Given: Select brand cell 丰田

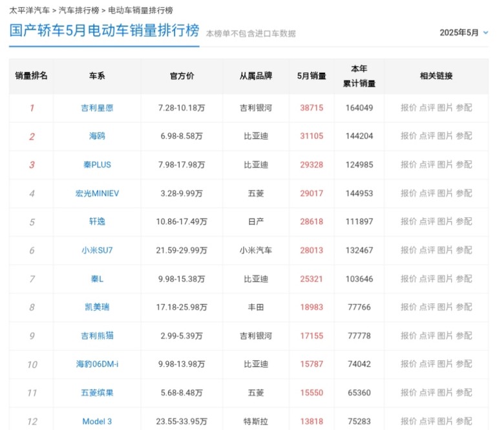Looking at the screenshot, I should point(256,307).
